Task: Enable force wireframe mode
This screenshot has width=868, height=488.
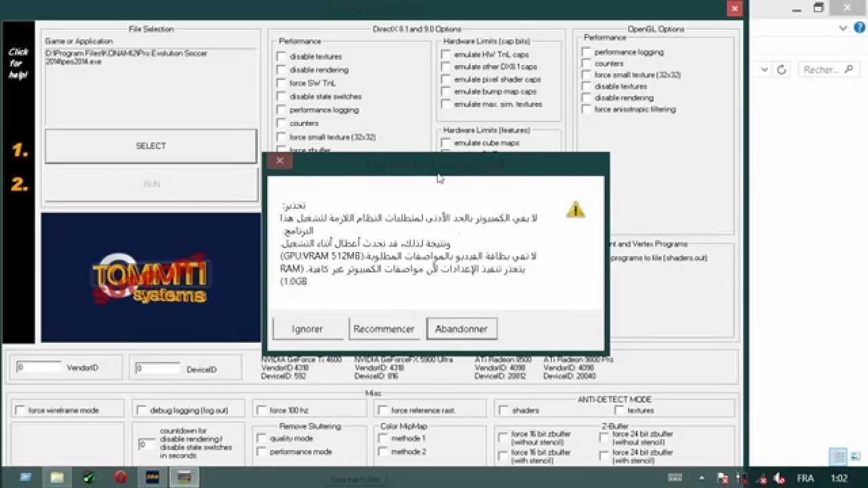Action: tap(20, 410)
